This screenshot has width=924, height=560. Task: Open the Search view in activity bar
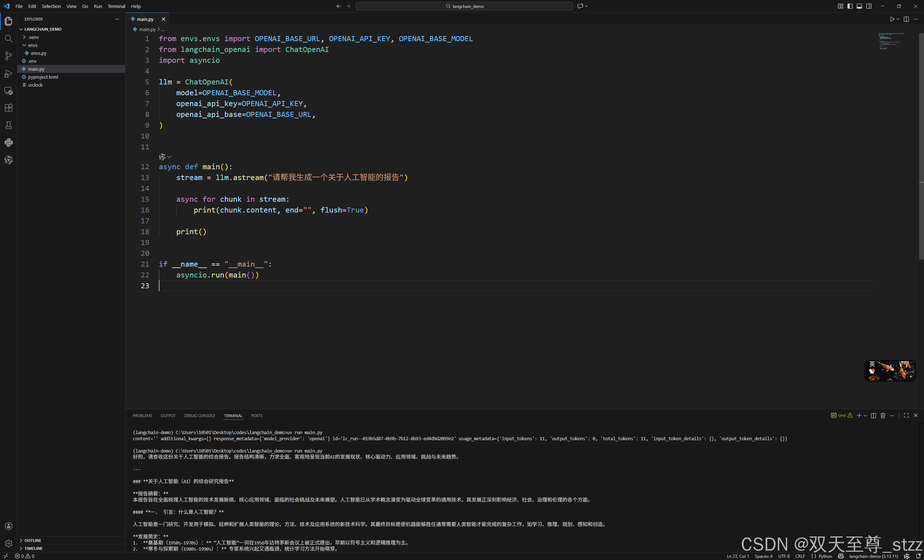click(8, 39)
